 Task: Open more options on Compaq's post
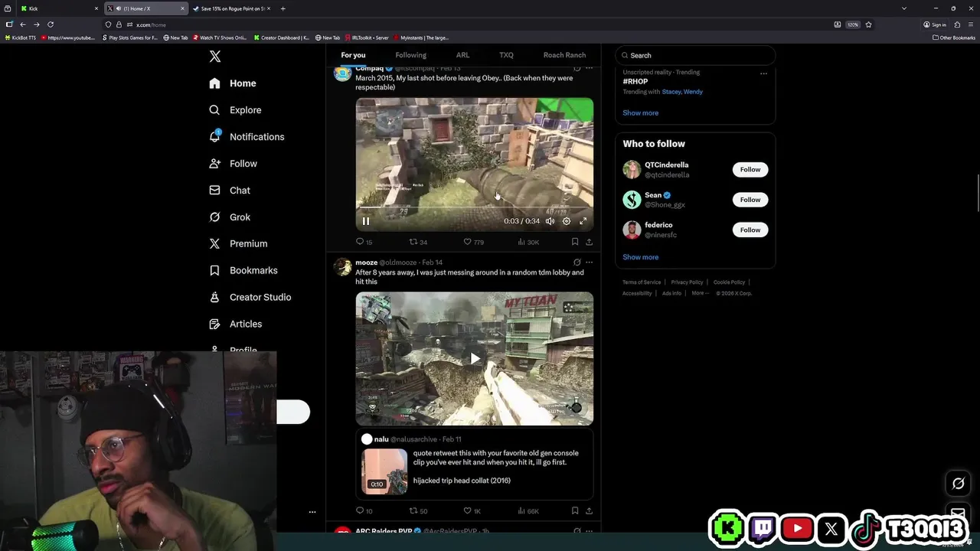pyautogui.click(x=589, y=68)
